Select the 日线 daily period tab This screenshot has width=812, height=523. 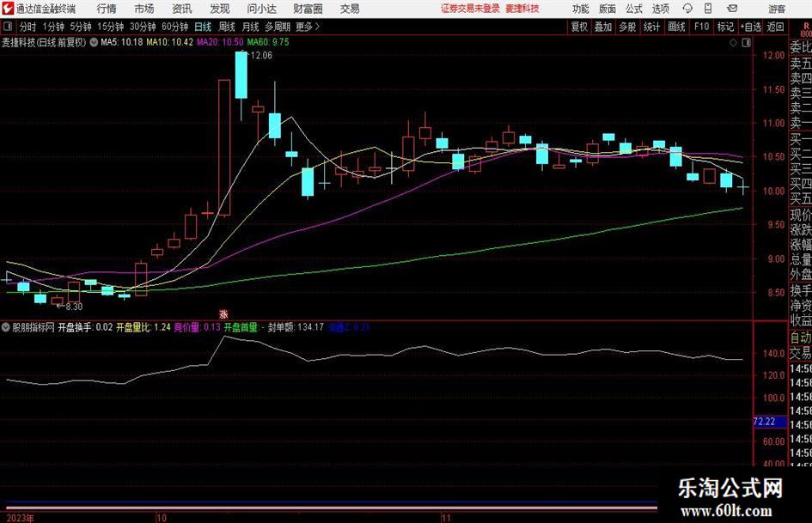click(x=203, y=27)
